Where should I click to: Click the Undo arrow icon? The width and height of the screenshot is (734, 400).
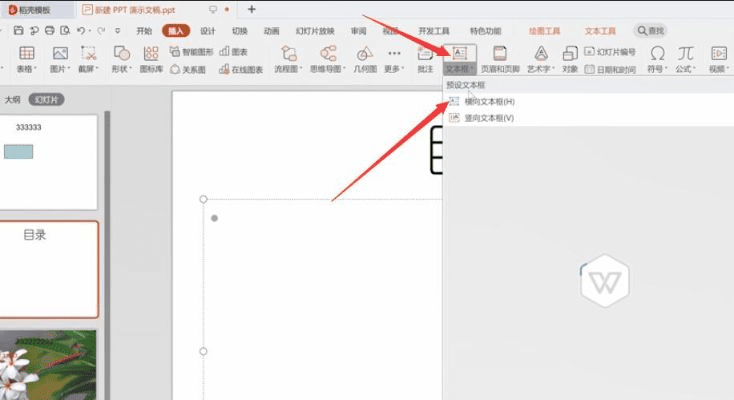(81, 30)
